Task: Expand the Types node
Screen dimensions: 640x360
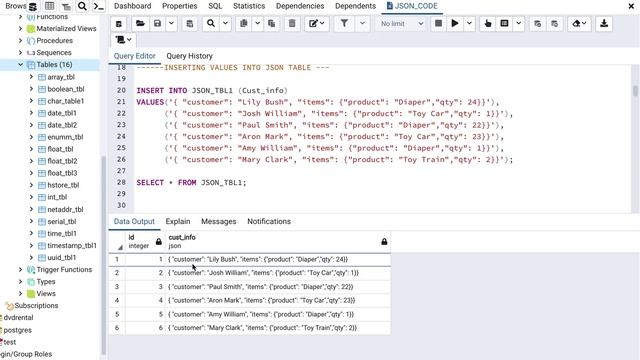Action: pyautogui.click(x=20, y=282)
